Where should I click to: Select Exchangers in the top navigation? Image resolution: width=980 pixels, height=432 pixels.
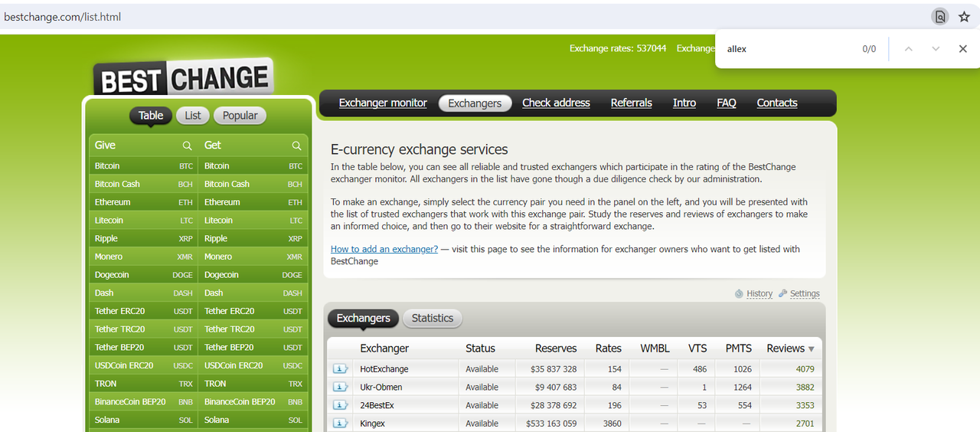(475, 103)
